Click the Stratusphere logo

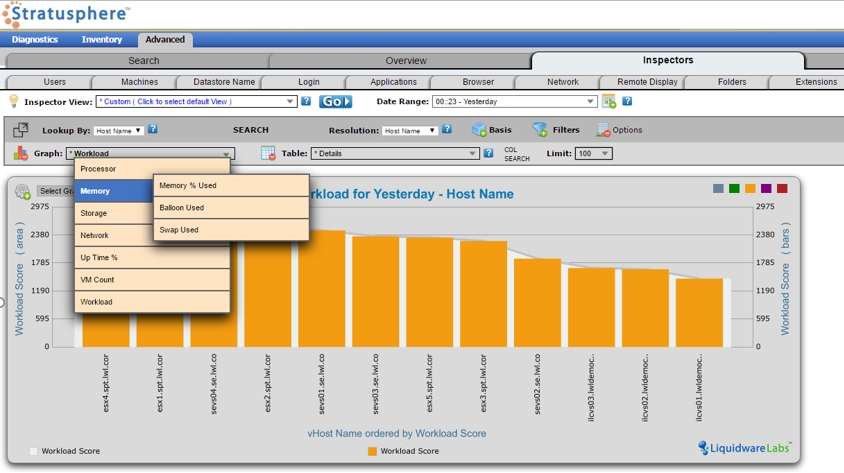[66, 14]
